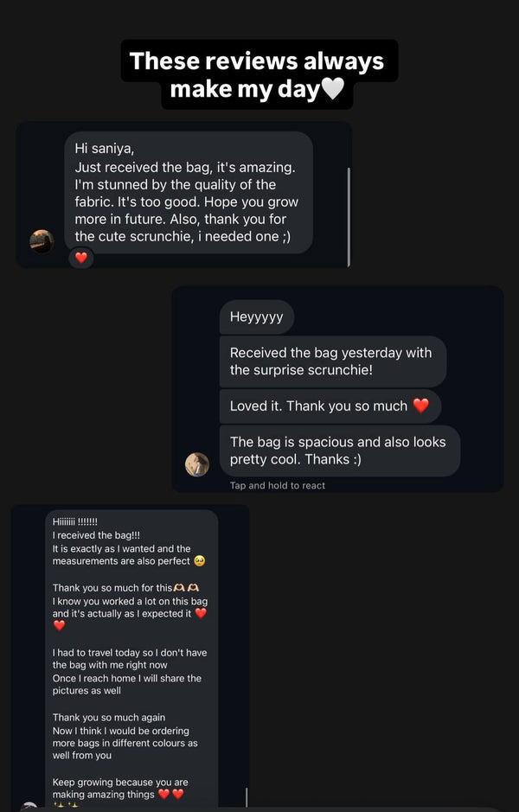Click the 'These reviews always make my day' title
The height and width of the screenshot is (812, 519).
257,74
